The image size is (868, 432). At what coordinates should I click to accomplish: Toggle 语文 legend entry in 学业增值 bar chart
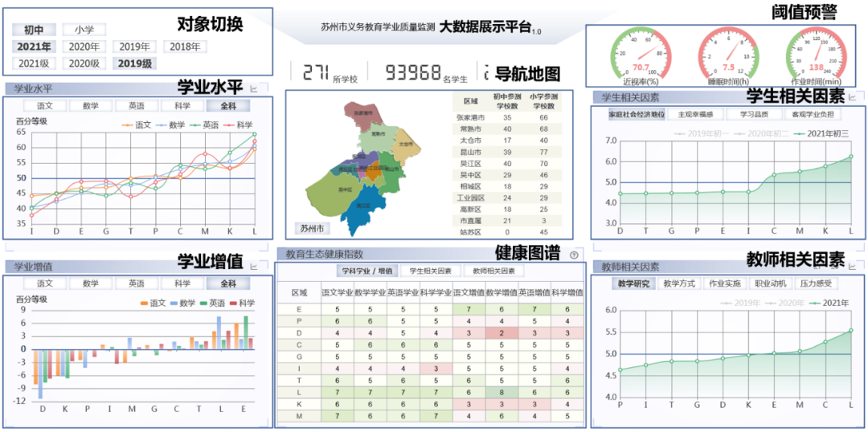click(154, 303)
